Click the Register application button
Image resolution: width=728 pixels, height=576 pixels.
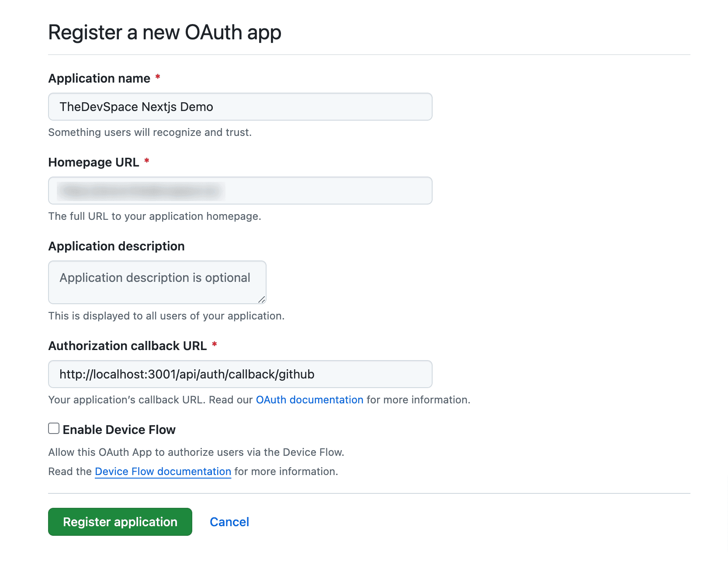coord(119,521)
